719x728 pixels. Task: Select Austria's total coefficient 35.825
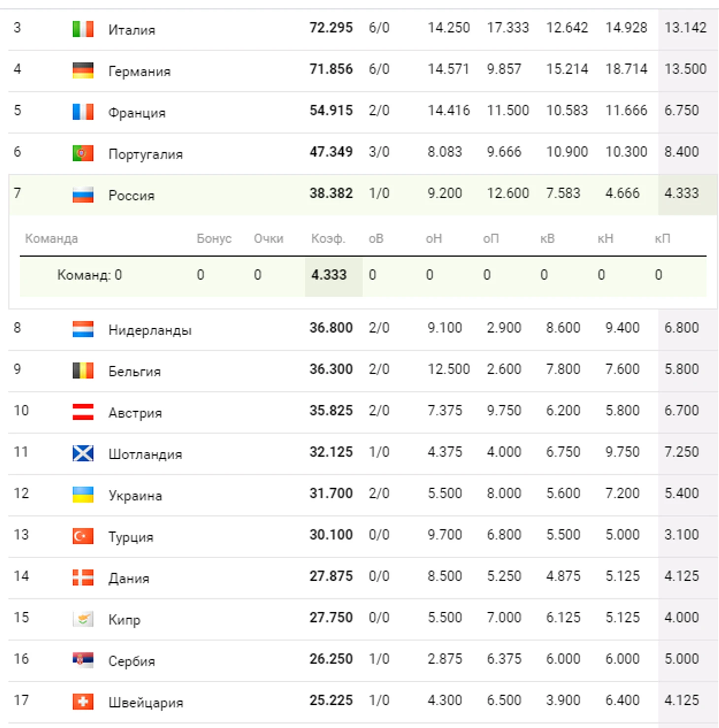tap(331, 411)
